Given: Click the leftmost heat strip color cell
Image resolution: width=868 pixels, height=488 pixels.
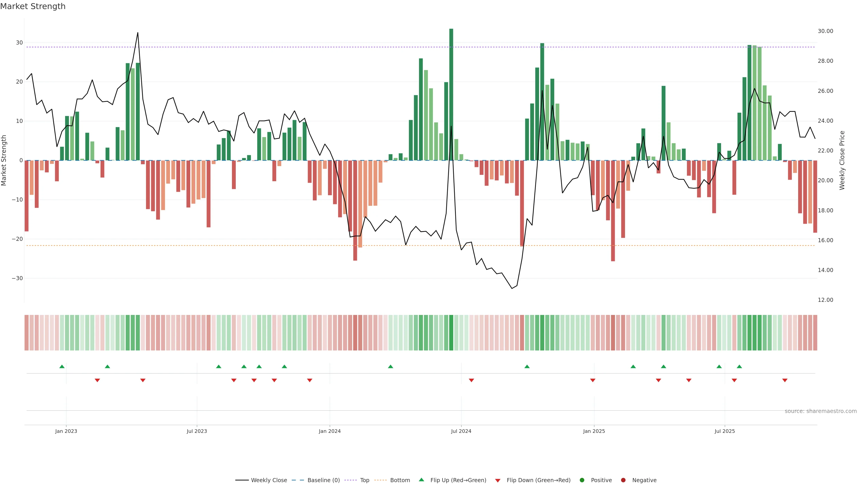Looking at the screenshot, I should tap(26, 332).
